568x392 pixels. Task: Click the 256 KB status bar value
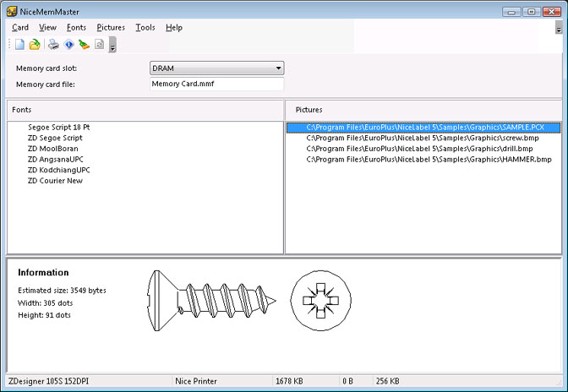tap(388, 381)
